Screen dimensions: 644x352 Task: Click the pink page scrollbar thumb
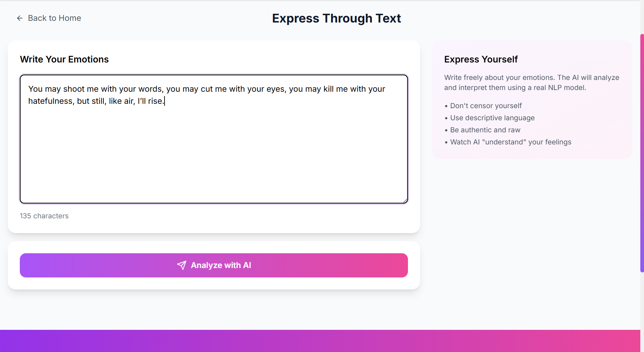pos(642,153)
